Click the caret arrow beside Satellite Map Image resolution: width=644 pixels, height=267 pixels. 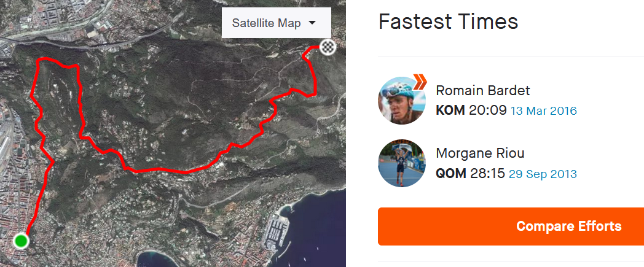tap(312, 23)
